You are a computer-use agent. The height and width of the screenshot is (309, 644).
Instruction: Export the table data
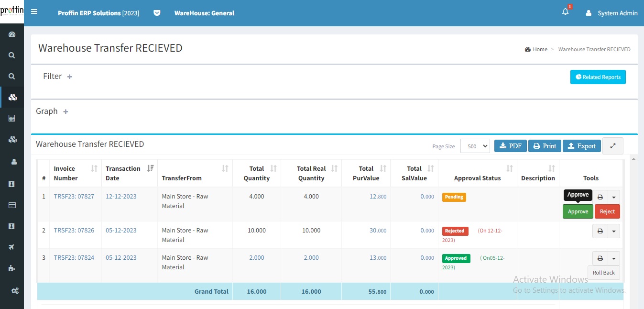tap(582, 146)
